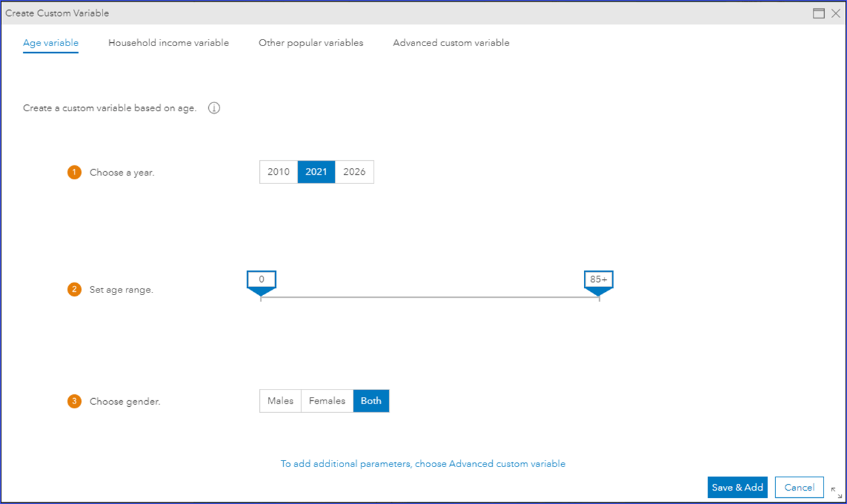This screenshot has height=504, width=847.
Task: Choose Females for gender
Action: pyautogui.click(x=327, y=400)
